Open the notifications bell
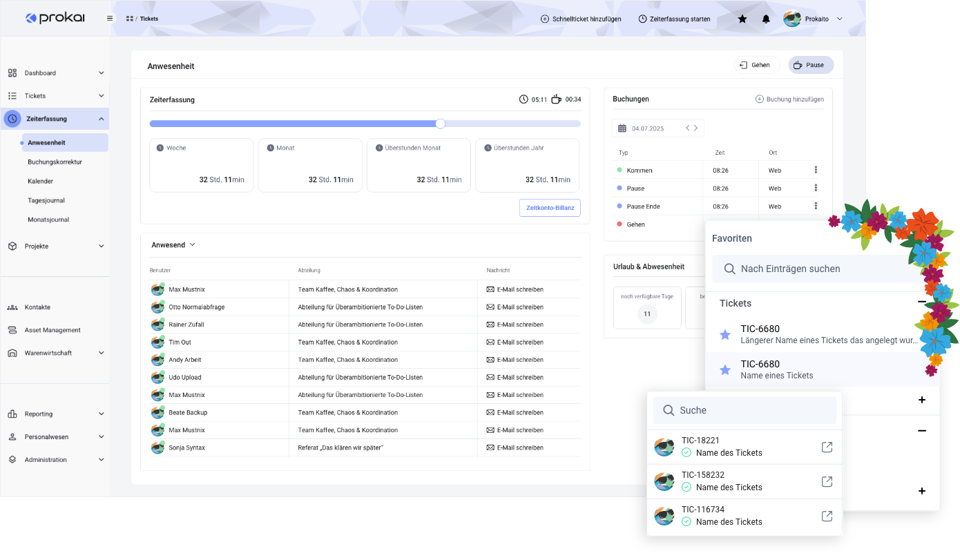 click(766, 19)
